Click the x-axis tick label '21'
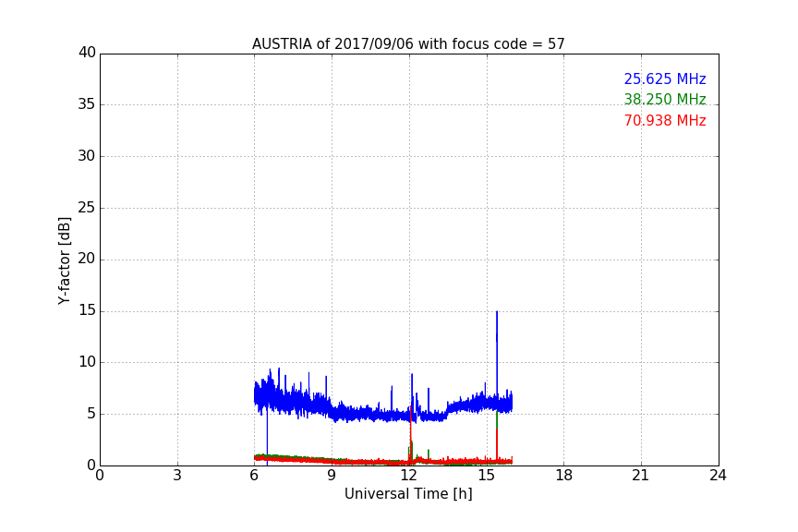This screenshot has height=532, width=798. pos(641,476)
